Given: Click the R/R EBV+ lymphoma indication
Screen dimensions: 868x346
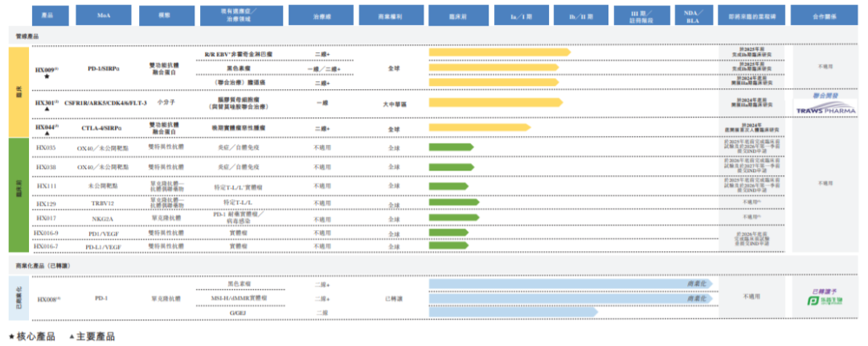Looking at the screenshot, I should [238, 55].
